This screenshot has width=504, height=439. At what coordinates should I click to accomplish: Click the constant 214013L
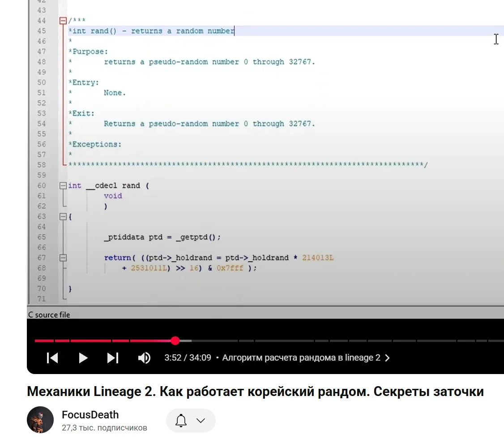[x=317, y=258]
